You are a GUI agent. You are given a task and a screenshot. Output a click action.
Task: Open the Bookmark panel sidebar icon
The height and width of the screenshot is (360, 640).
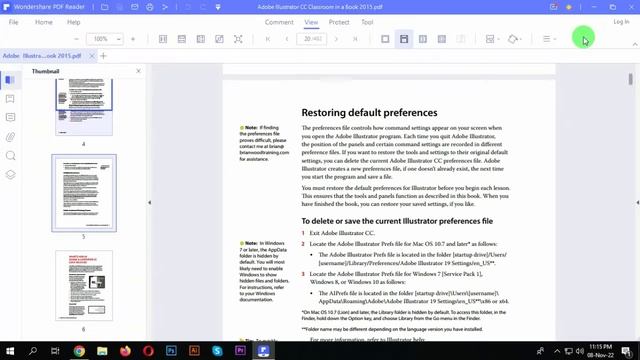pos(10,99)
